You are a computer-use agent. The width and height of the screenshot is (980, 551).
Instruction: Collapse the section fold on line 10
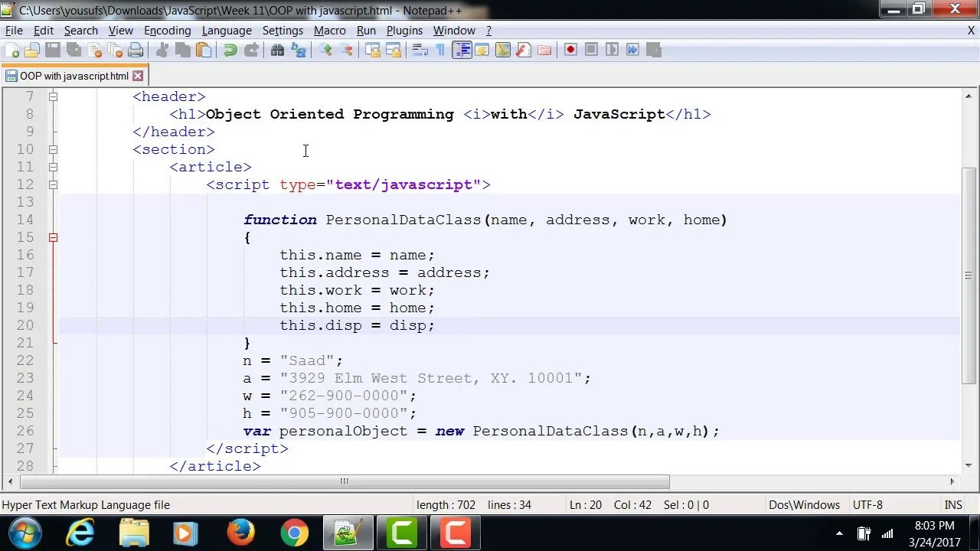click(53, 149)
